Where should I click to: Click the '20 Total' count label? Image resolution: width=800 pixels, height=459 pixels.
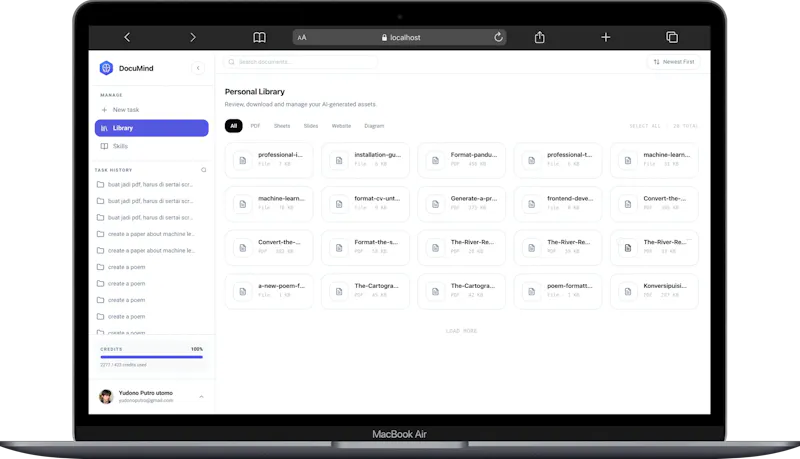coord(685,126)
